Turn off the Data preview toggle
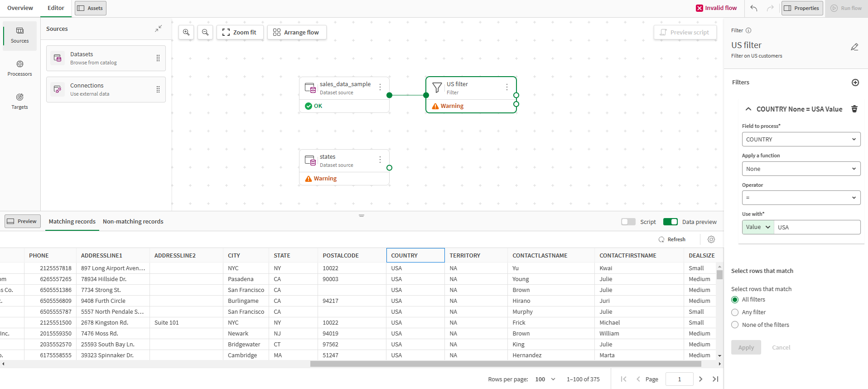868x389 pixels. [670, 222]
